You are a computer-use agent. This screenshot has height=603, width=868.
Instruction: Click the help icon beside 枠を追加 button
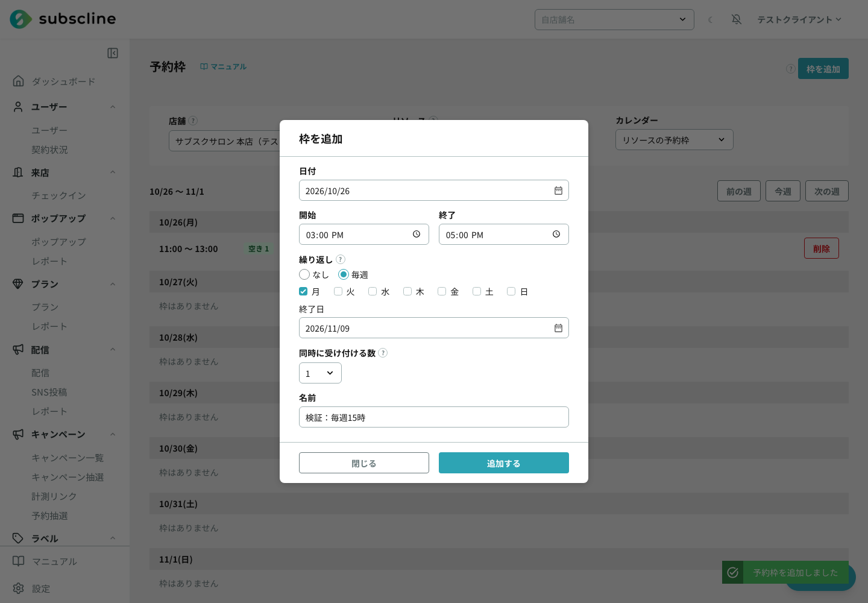tap(790, 69)
